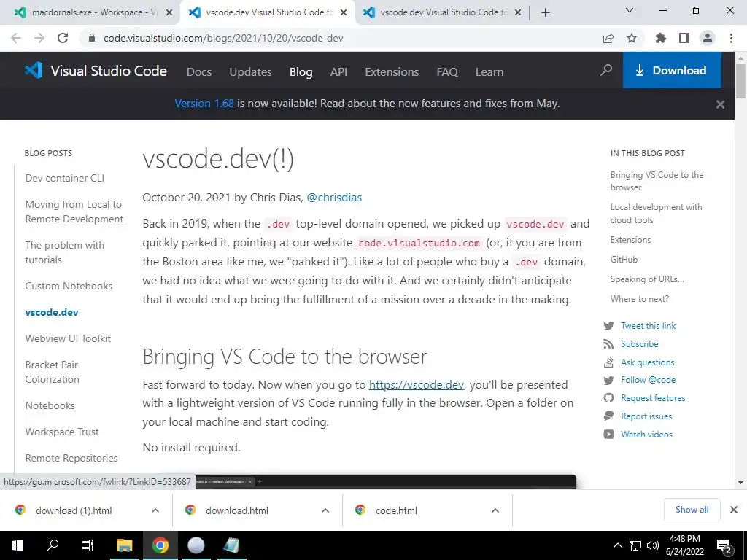Expand options for download.html download
Viewport: 747px width, 560px height.
[325, 510]
